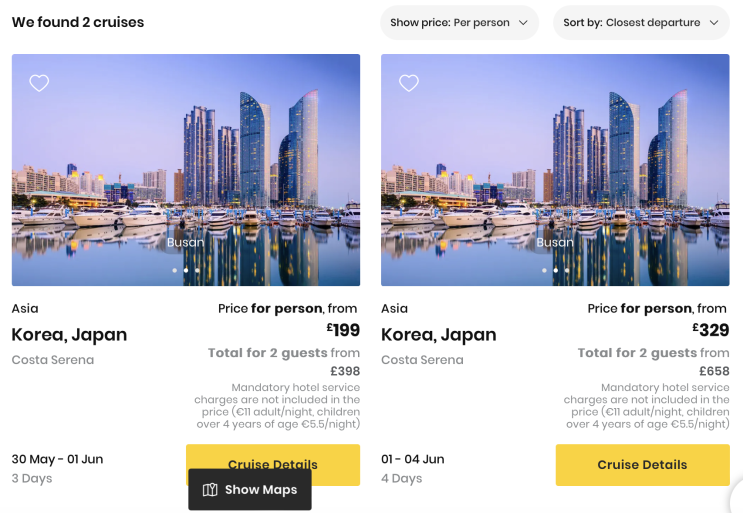Click the Show Maps button
The width and height of the screenshot is (743, 513).
pyautogui.click(x=250, y=490)
